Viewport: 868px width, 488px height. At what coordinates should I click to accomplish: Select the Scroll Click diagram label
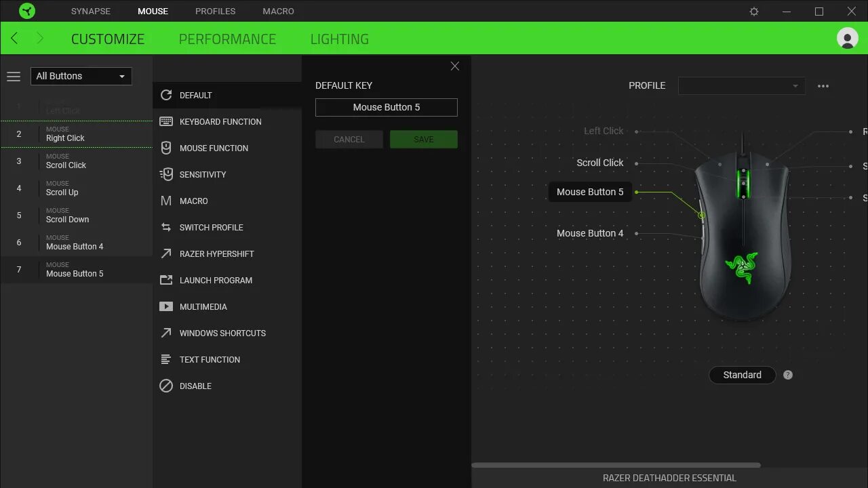600,163
